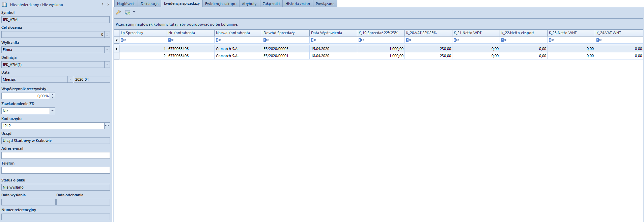Open the Ewidencja zakupu tab
The width and height of the screenshot is (644, 222).
point(221,4)
